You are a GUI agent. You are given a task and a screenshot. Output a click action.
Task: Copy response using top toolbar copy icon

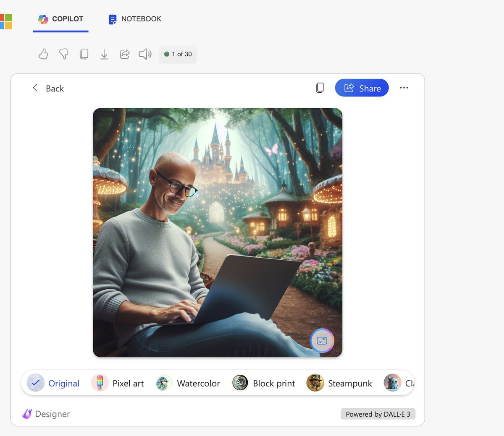[x=84, y=54]
